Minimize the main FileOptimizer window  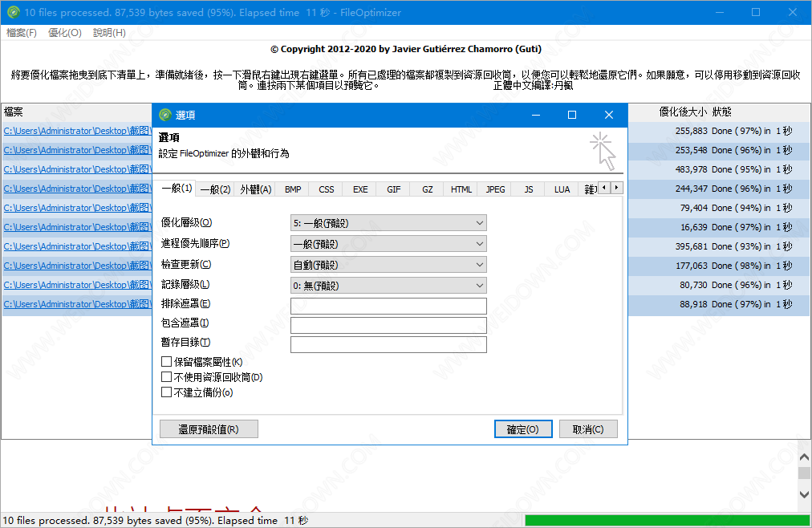[x=719, y=12]
